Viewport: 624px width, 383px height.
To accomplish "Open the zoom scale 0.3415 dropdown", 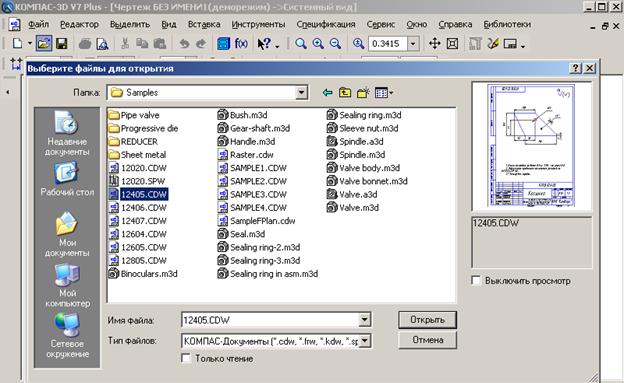I will (413, 43).
